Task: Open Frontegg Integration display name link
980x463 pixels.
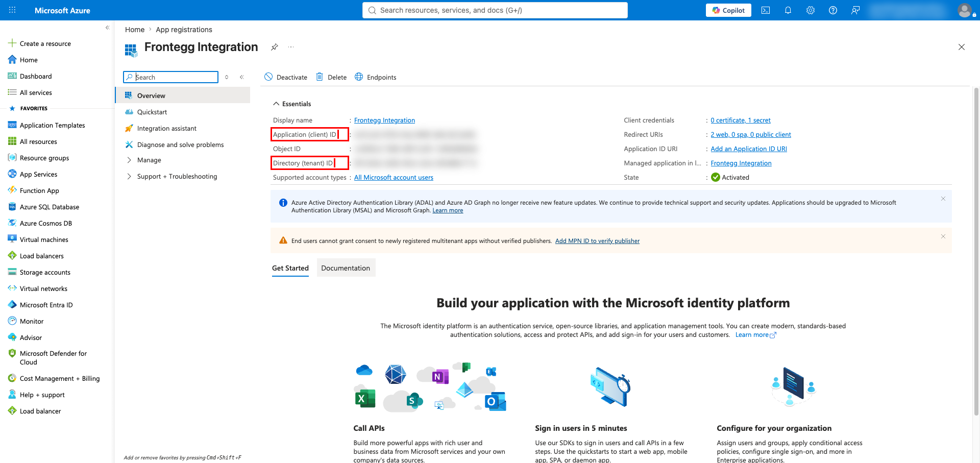Action: 384,120
